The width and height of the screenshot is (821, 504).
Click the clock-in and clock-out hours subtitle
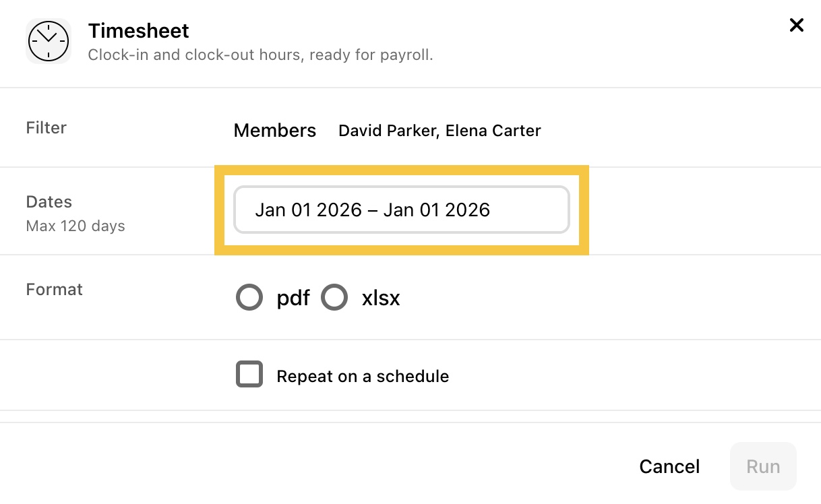click(261, 55)
